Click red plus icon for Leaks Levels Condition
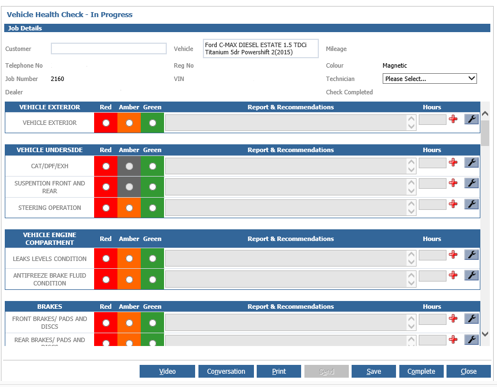This screenshot has height=387, width=497. pos(453,255)
